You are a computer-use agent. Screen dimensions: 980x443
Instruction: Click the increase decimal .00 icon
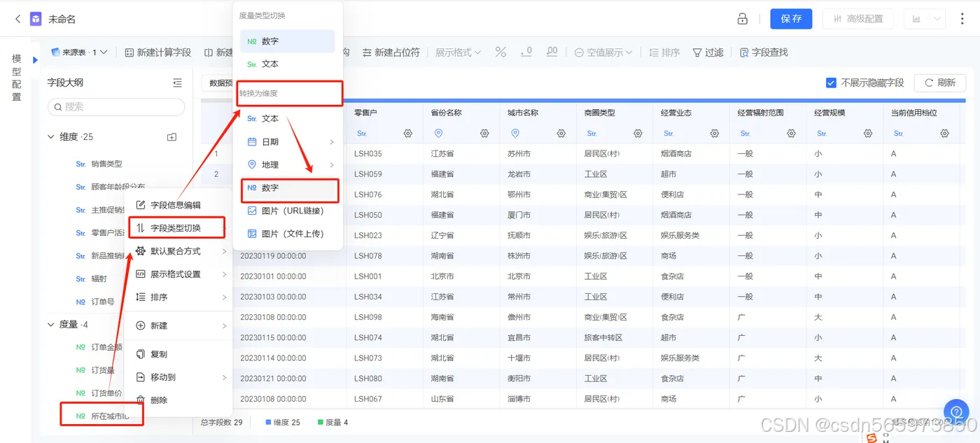pos(552,52)
